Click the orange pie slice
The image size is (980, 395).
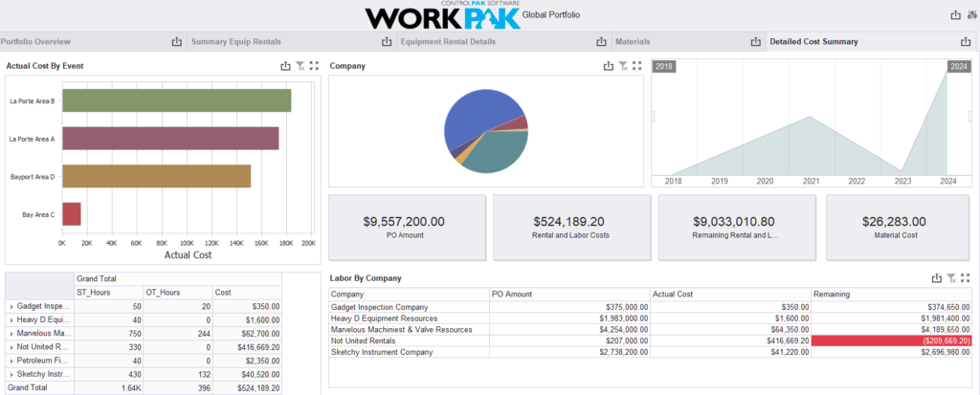461,158
